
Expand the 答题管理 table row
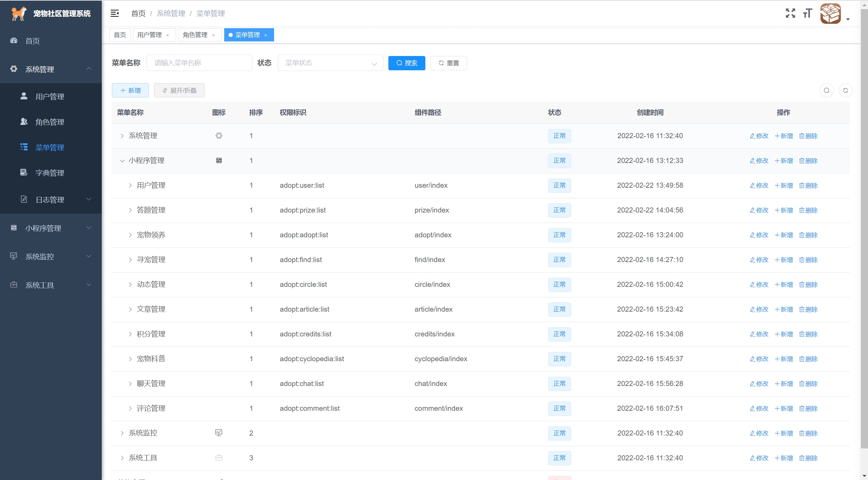(x=130, y=210)
